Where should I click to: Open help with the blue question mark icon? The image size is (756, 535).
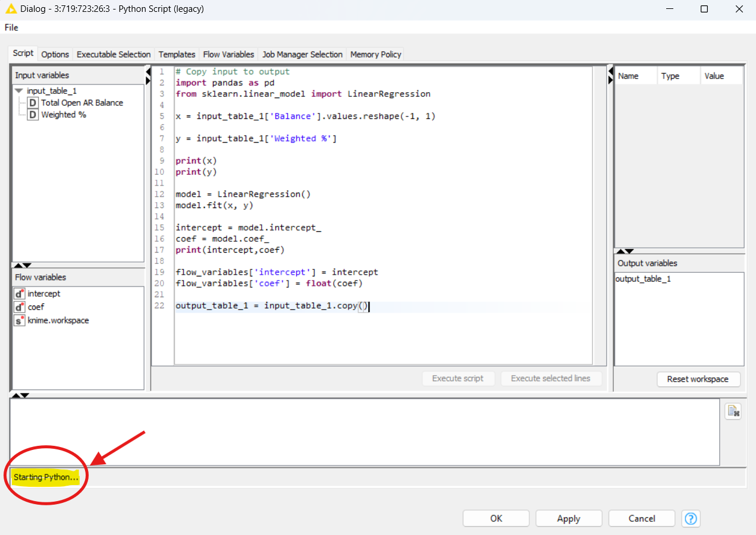[691, 518]
